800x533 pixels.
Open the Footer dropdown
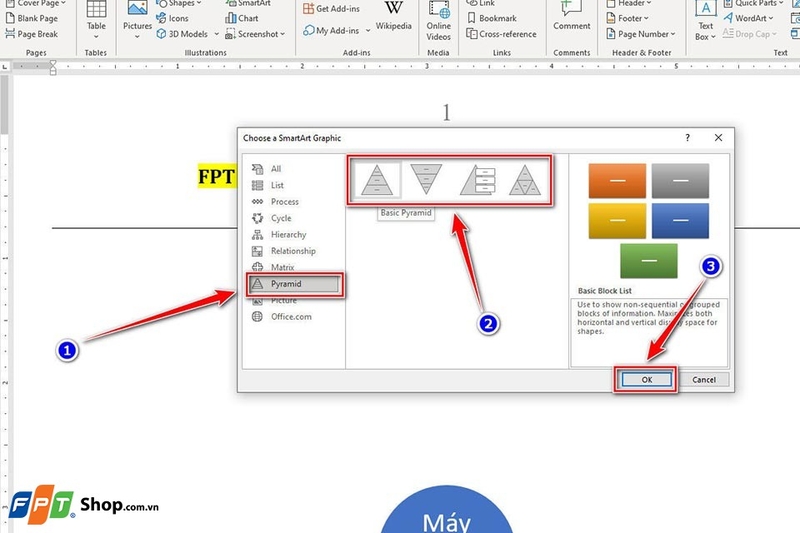627,18
